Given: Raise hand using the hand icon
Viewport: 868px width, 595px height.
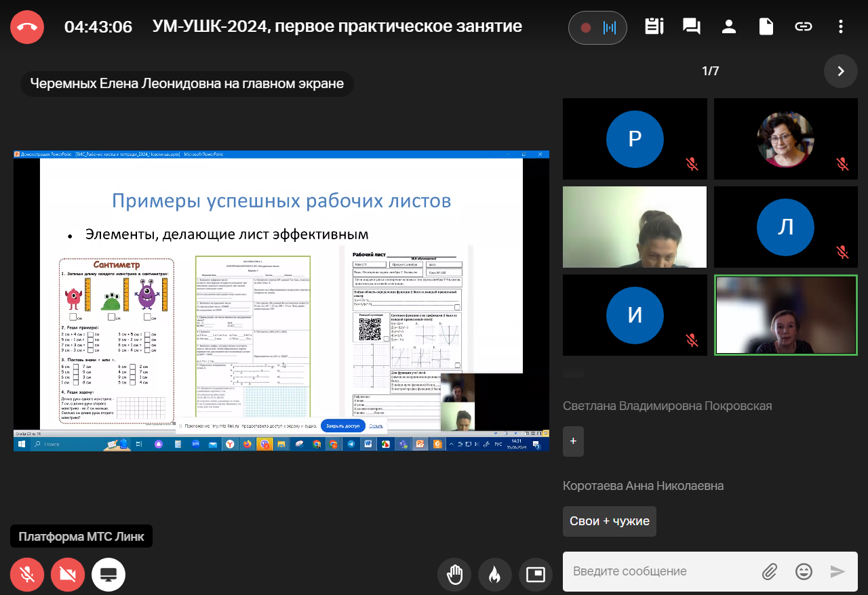Looking at the screenshot, I should pos(454,575).
